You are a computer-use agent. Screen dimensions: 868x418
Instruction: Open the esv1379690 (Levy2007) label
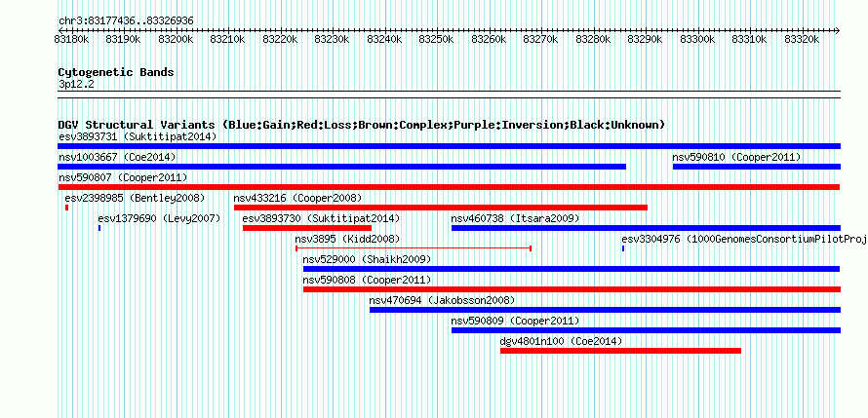[159, 218]
